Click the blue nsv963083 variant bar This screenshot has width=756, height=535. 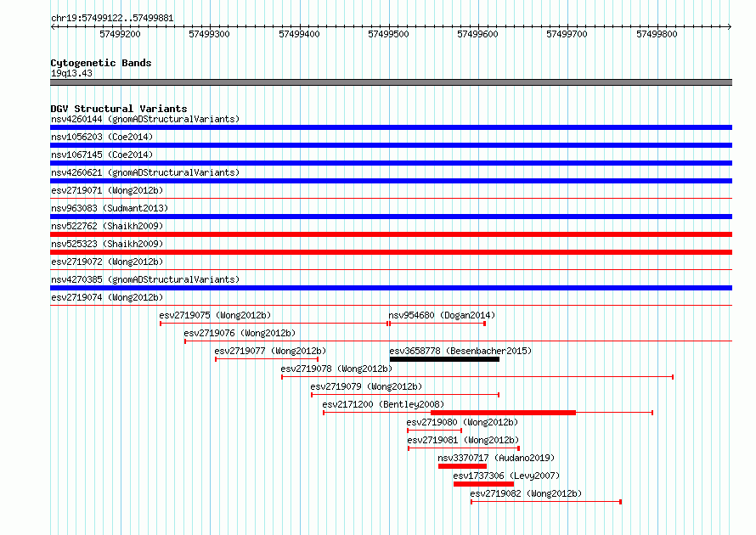pos(391,217)
